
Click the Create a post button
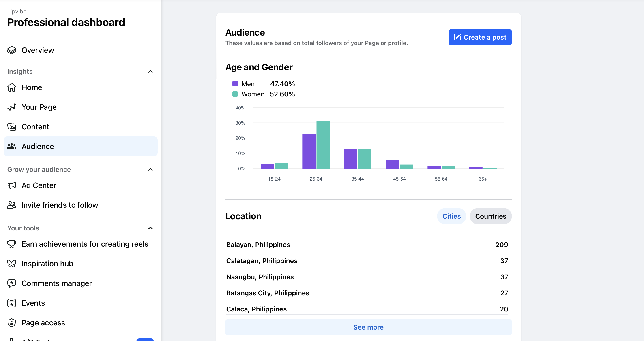pyautogui.click(x=480, y=37)
